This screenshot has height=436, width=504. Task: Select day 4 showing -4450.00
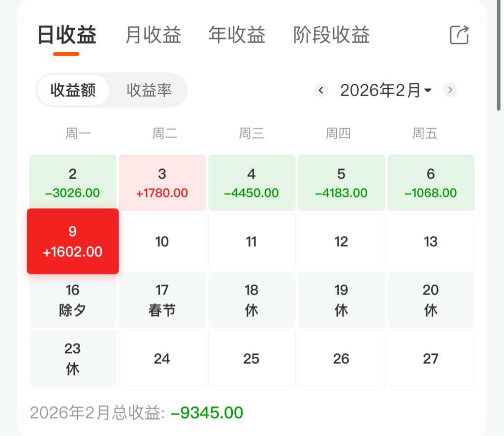(252, 183)
